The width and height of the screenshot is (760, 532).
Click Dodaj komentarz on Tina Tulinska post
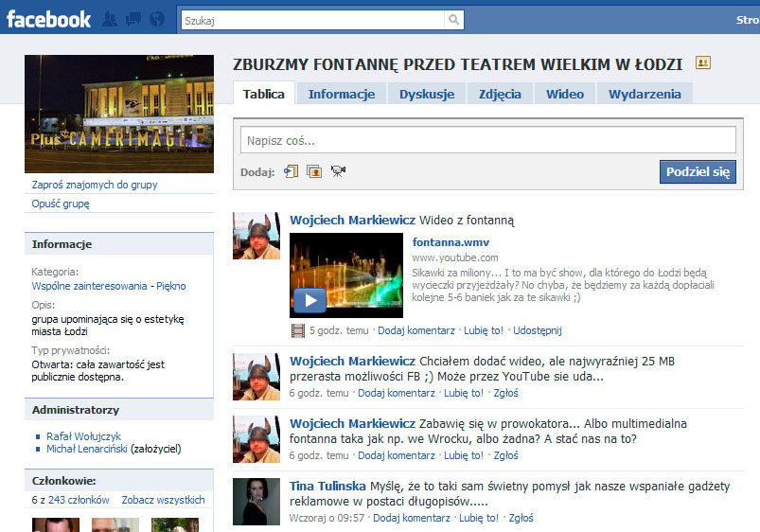click(412, 518)
